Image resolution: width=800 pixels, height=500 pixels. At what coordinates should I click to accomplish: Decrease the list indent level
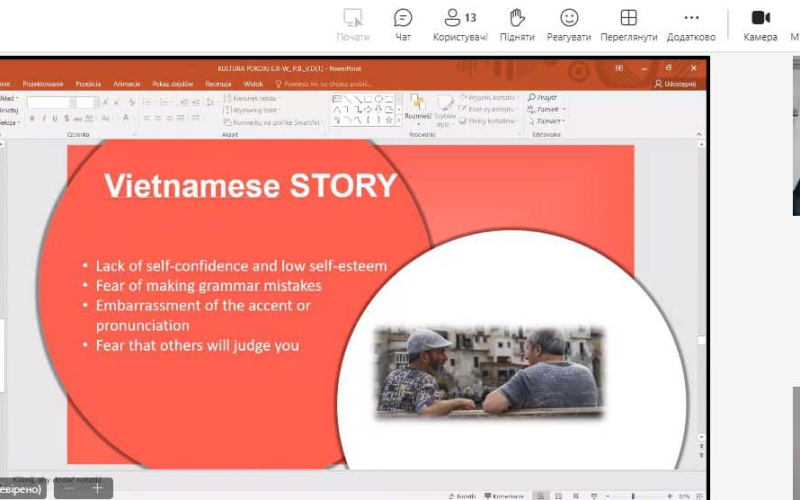coord(185,103)
